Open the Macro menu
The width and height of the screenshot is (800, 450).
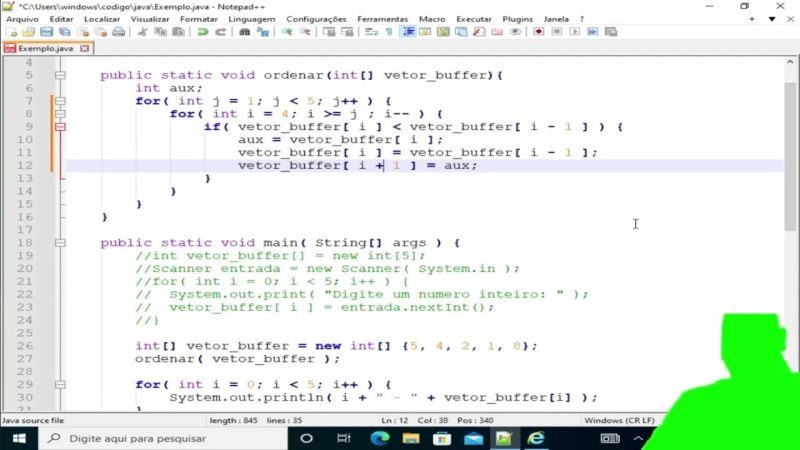432,19
